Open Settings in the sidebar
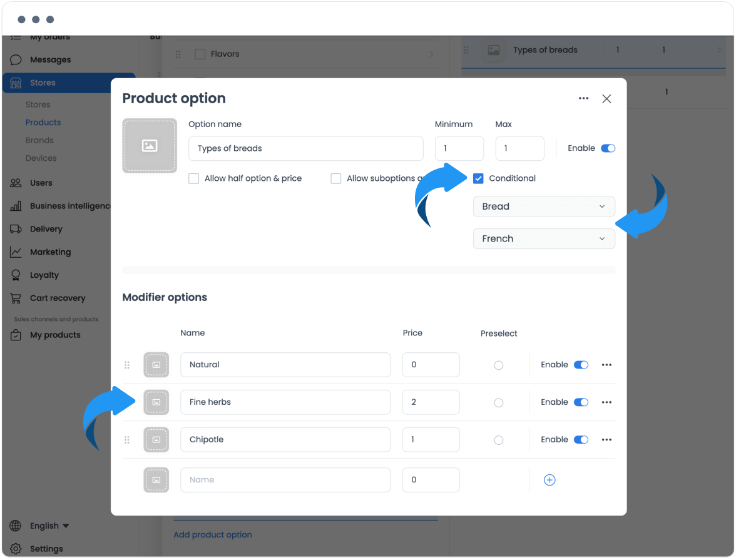 point(46,549)
